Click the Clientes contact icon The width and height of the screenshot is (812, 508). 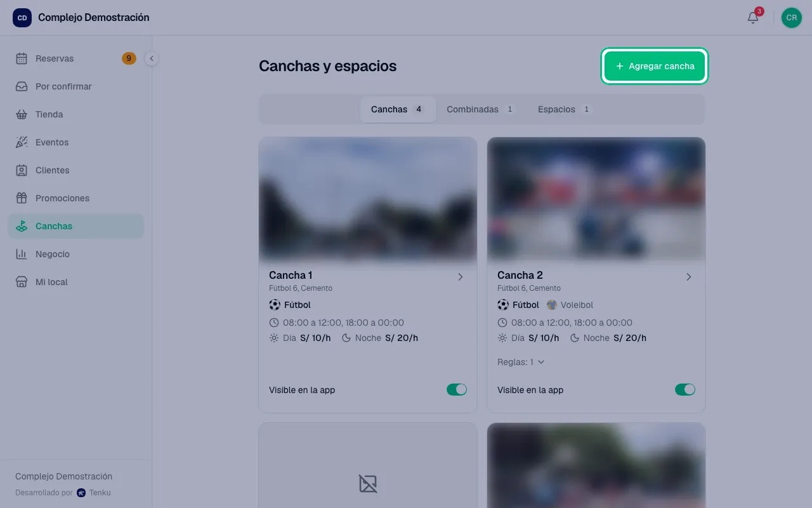coord(22,170)
